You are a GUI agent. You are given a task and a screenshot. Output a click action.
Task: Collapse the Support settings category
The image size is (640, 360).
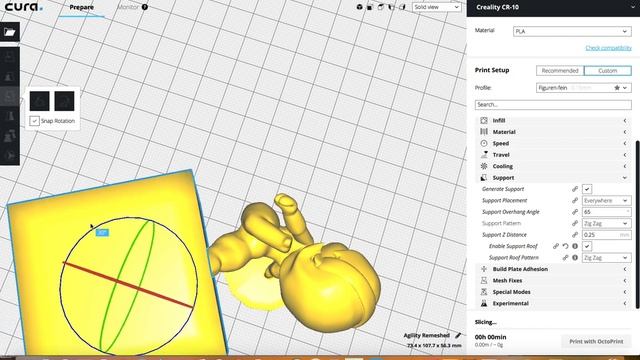coord(553,178)
